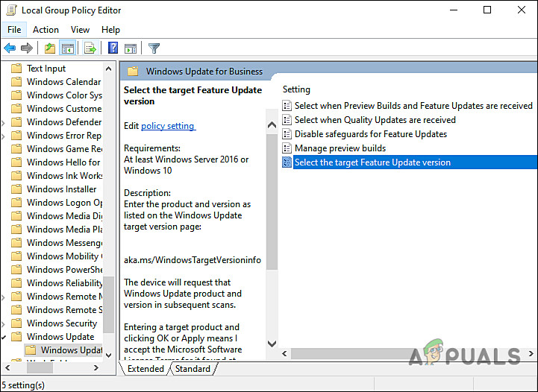538x392 pixels.
Task: Select Windows Security folder in tree
Action: click(61, 323)
